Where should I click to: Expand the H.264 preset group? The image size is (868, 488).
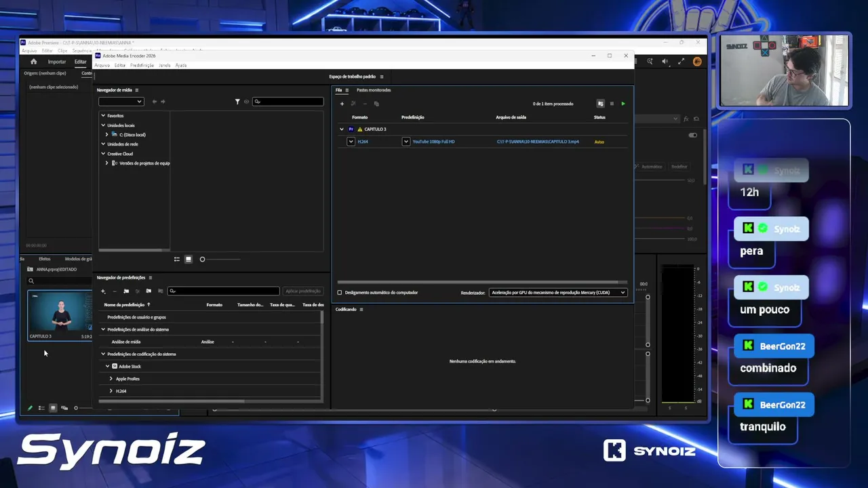(111, 391)
